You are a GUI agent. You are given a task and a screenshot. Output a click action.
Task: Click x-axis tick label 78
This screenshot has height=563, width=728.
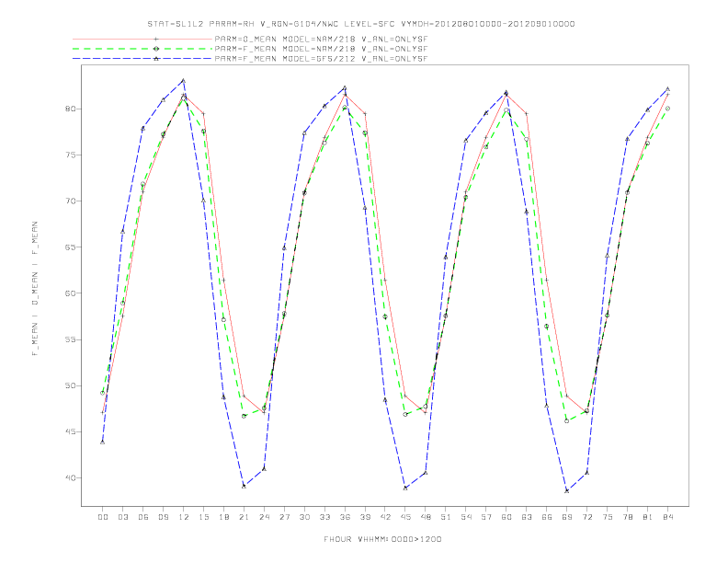click(628, 517)
